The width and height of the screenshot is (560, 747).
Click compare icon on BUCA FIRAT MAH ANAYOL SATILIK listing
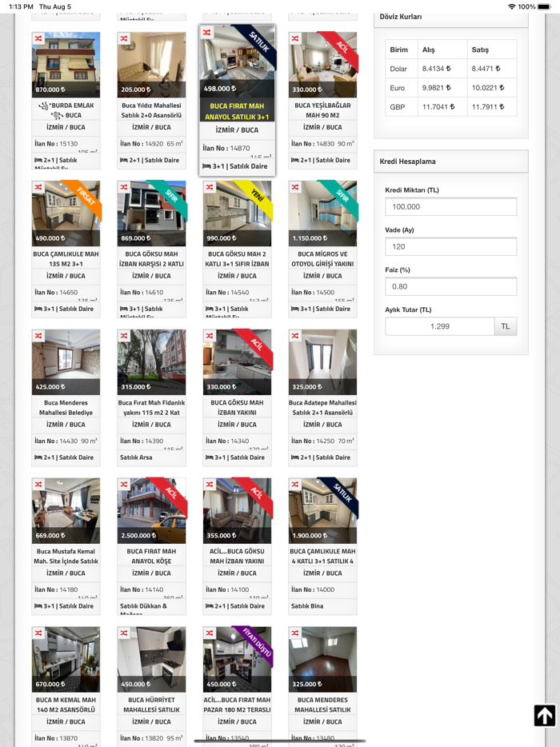click(x=207, y=33)
